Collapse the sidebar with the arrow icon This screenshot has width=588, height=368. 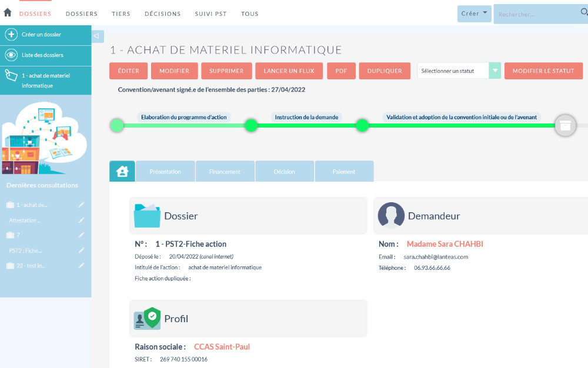(97, 36)
